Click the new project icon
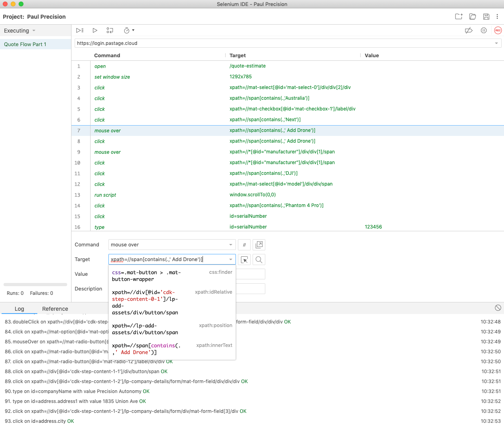This screenshot has width=504, height=428. [x=459, y=17]
